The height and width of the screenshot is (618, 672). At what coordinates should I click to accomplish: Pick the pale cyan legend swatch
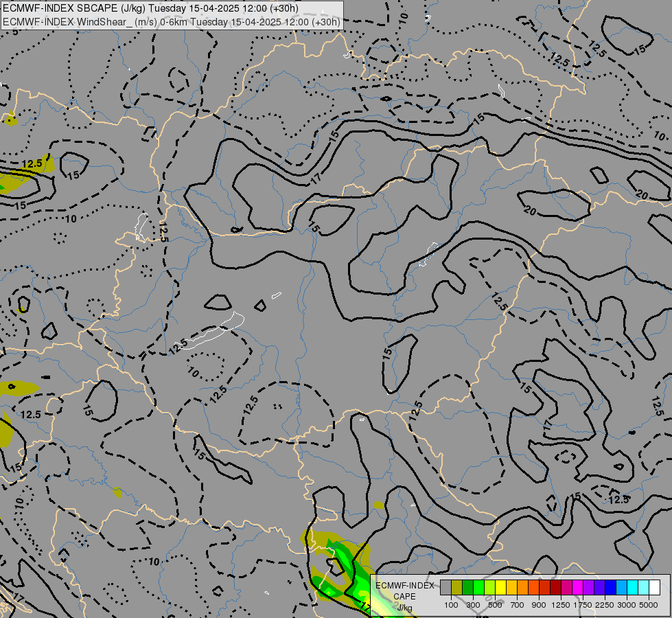643,587
